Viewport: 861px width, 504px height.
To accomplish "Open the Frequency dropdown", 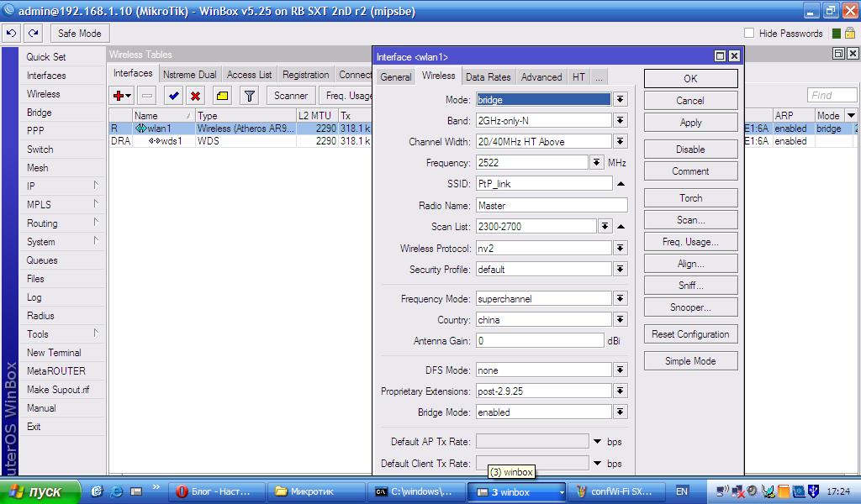I will point(596,162).
